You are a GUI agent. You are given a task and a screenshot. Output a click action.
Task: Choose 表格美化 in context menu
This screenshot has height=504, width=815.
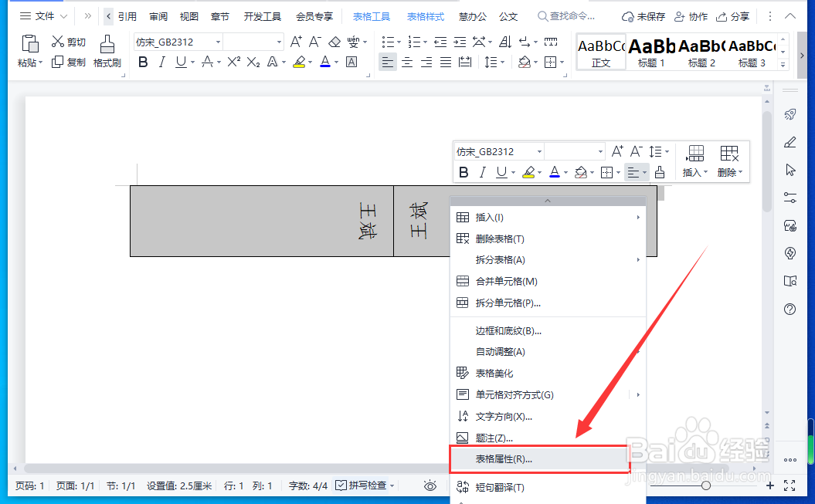click(x=548, y=374)
